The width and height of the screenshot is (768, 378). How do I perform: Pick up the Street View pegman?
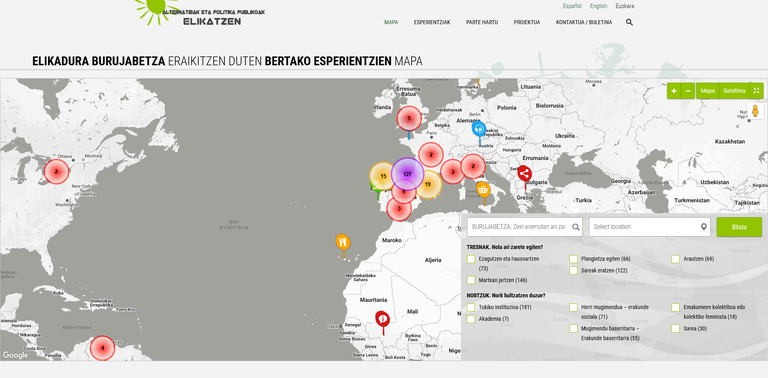point(755,111)
